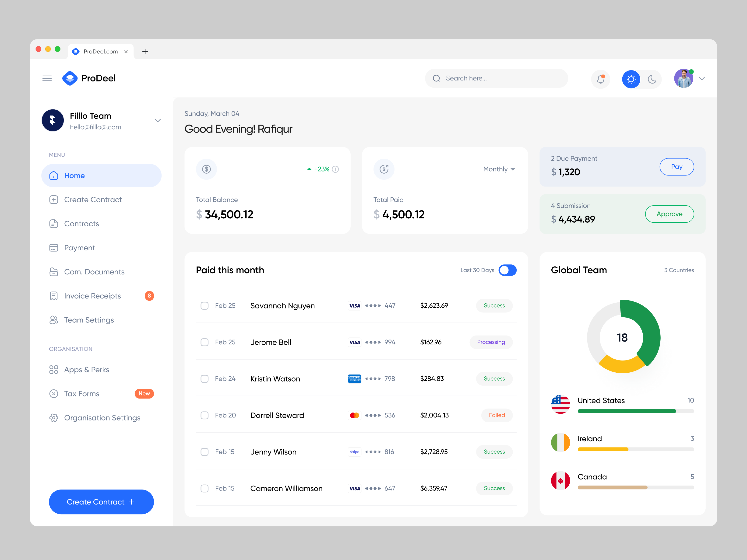Navigate to Tax Forms in the sidebar

point(82,394)
